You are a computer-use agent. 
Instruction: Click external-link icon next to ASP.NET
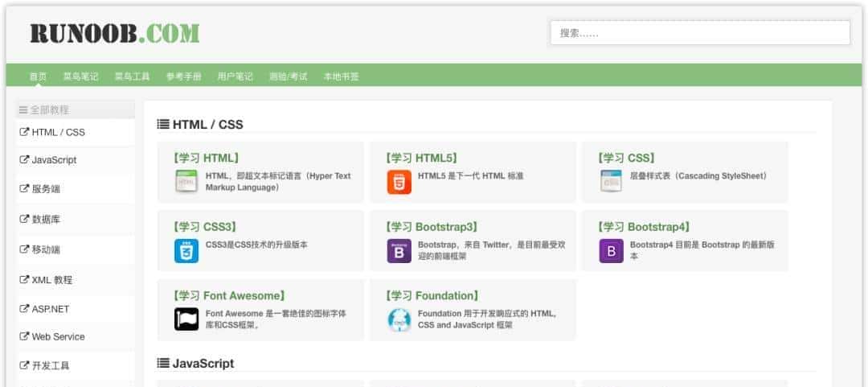point(24,308)
